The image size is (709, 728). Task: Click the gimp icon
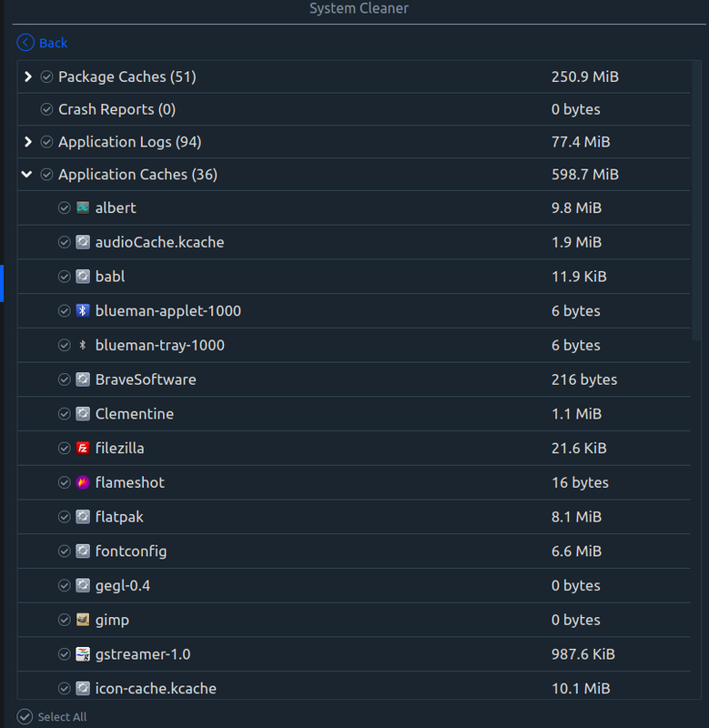click(x=83, y=620)
